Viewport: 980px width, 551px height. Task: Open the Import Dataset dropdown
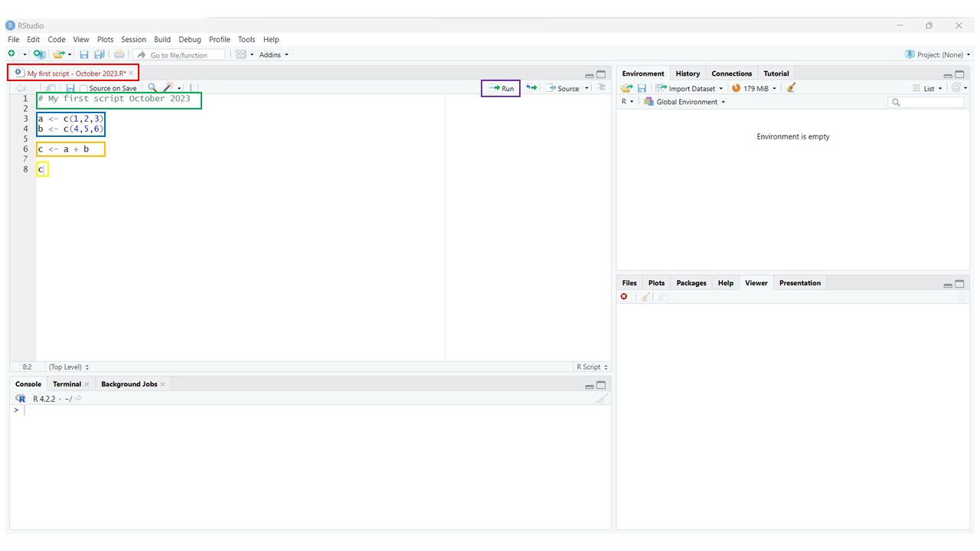point(688,89)
